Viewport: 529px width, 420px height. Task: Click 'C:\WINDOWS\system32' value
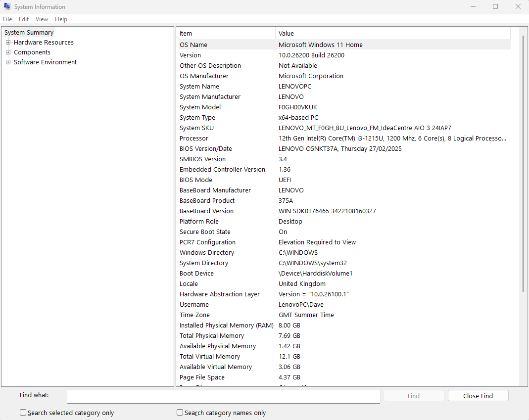click(313, 263)
